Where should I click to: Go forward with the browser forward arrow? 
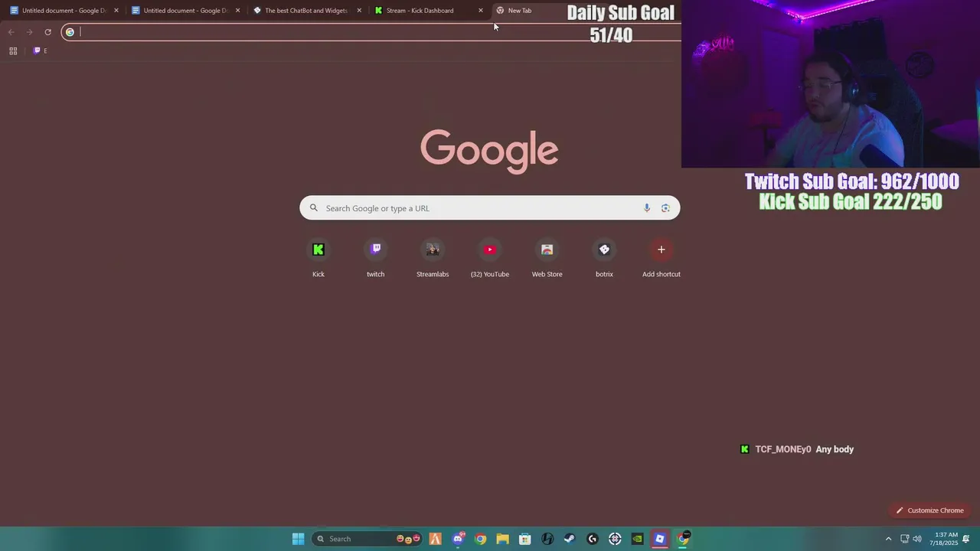coord(29,32)
